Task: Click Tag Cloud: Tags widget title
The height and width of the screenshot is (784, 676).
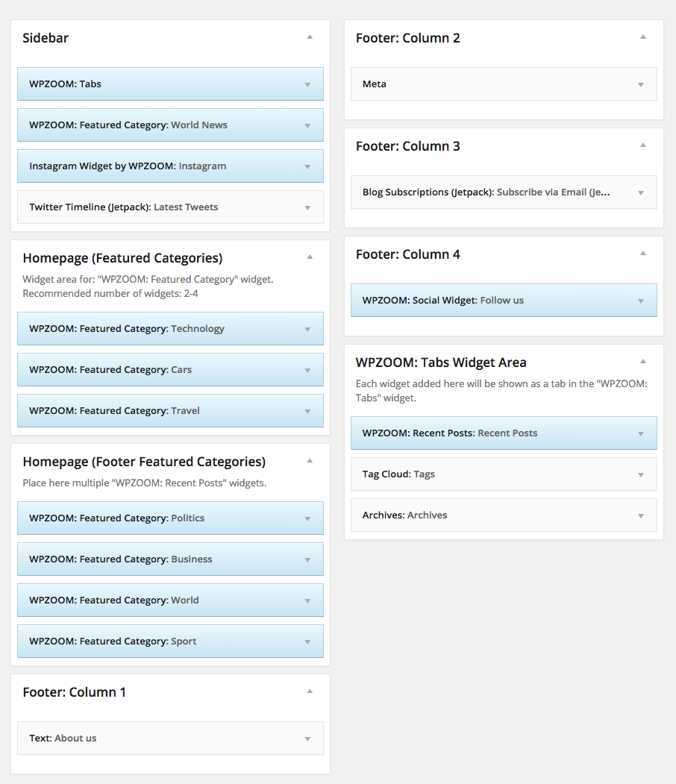Action: (x=398, y=474)
